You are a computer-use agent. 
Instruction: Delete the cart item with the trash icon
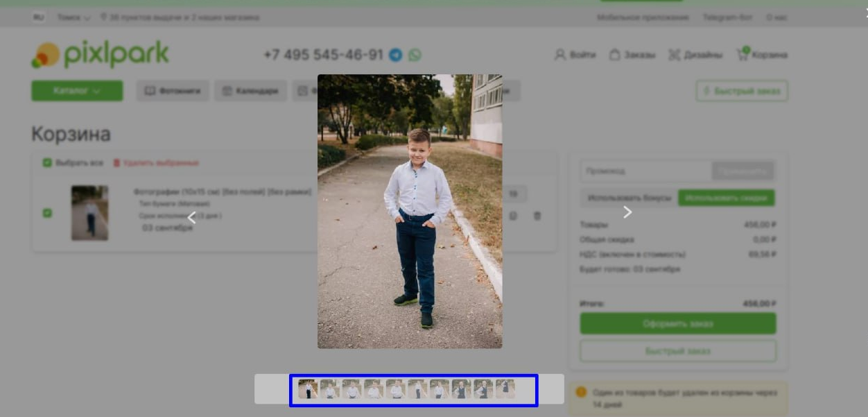pos(537,216)
